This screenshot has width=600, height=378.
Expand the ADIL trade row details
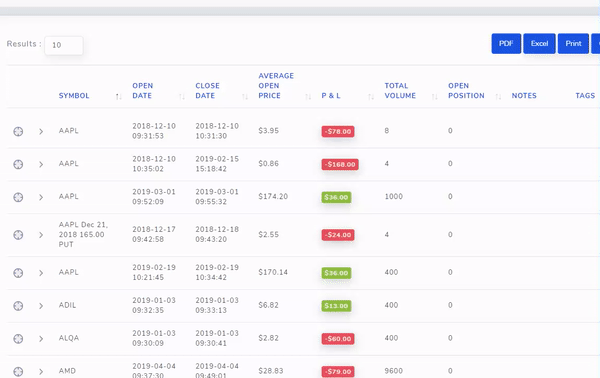pos(41,306)
